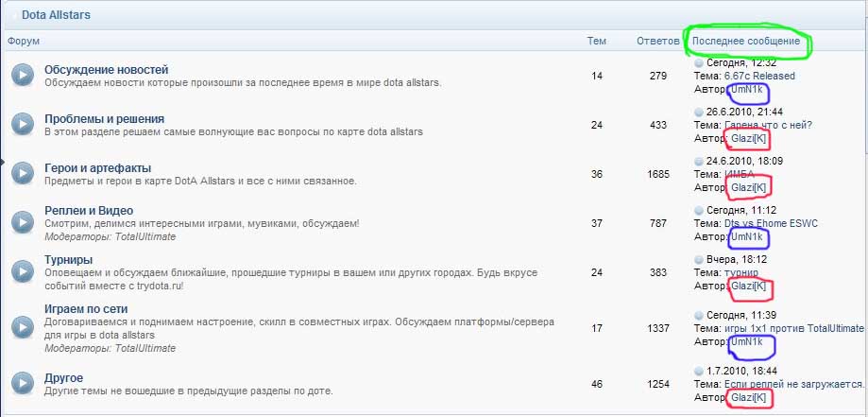Open topic игры 1x1 против TotalUltimate
This screenshot has height=417, width=868.
click(x=793, y=328)
